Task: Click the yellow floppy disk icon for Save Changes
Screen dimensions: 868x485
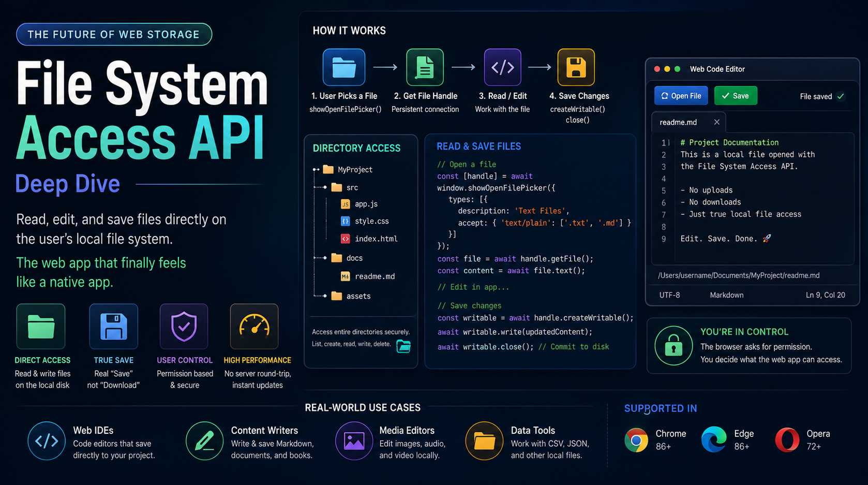Action: tap(576, 67)
